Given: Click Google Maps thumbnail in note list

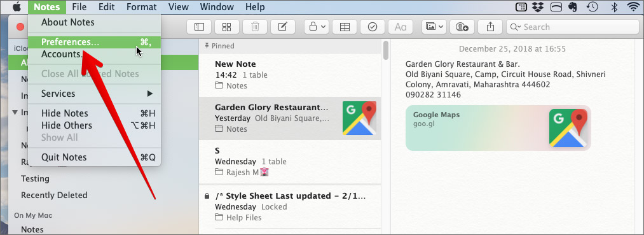Looking at the screenshot, I should click(359, 118).
